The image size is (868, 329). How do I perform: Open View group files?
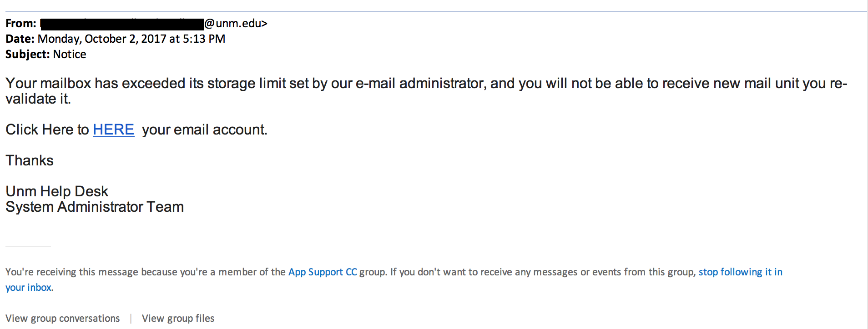(x=178, y=319)
